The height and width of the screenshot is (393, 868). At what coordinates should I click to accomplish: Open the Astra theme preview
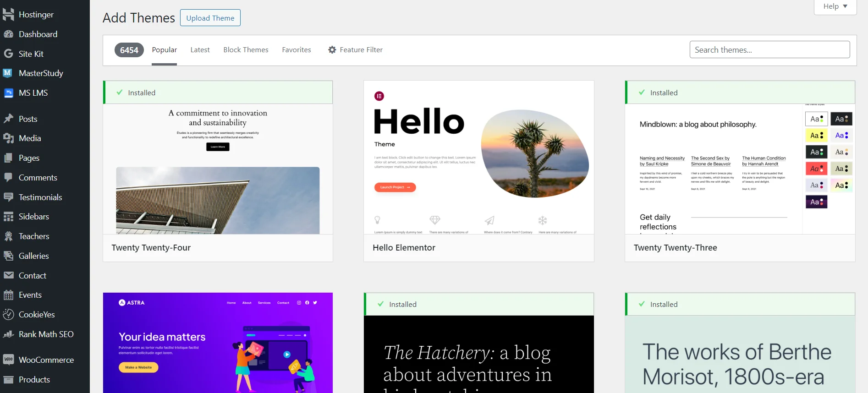point(218,343)
